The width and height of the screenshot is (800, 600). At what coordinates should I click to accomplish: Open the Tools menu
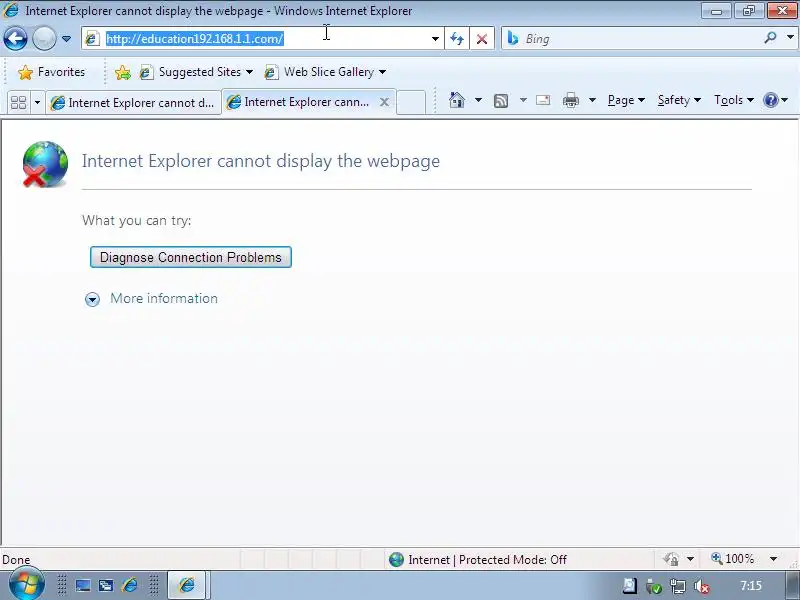(734, 100)
